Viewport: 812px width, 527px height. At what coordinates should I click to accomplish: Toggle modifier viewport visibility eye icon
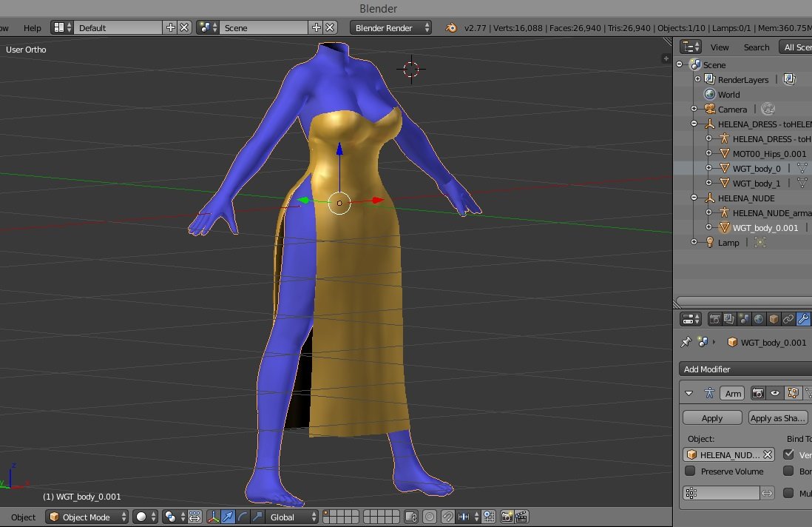coord(775,393)
